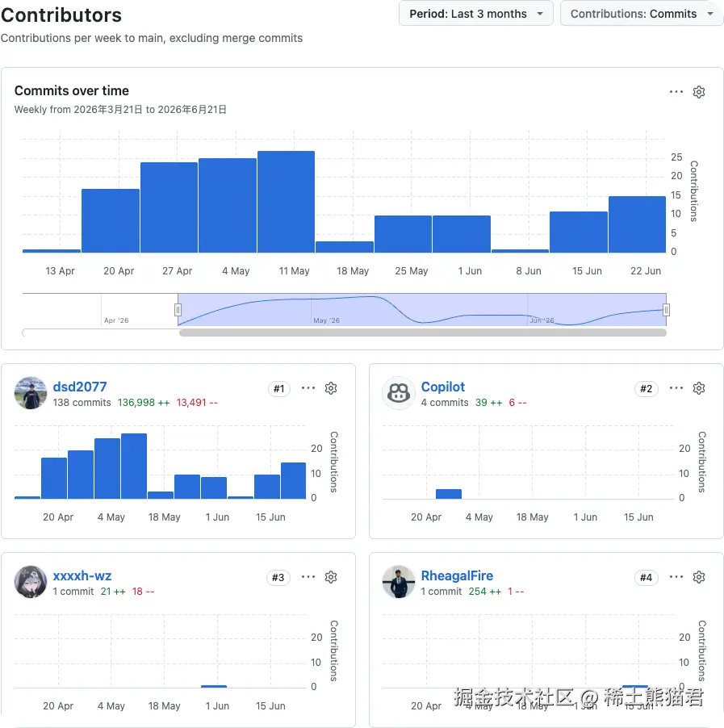The width and height of the screenshot is (724, 728).
Task: Click dsd2077 avatar image
Action: pyautogui.click(x=31, y=393)
